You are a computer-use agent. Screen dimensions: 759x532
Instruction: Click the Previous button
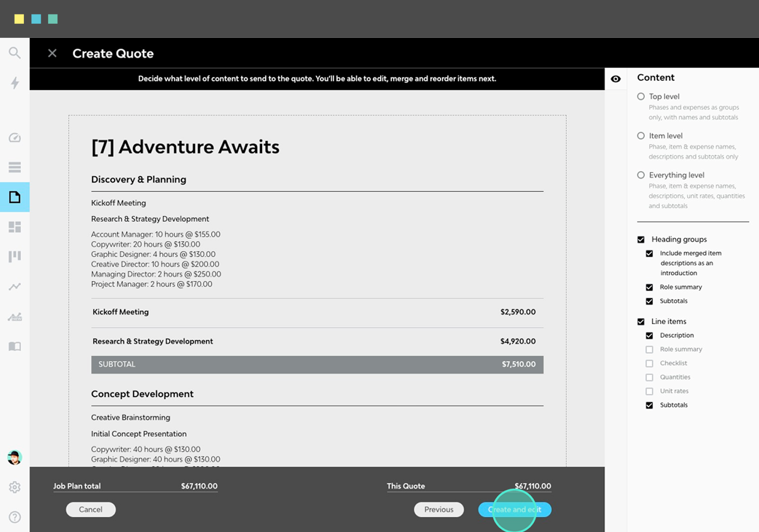[439, 509]
